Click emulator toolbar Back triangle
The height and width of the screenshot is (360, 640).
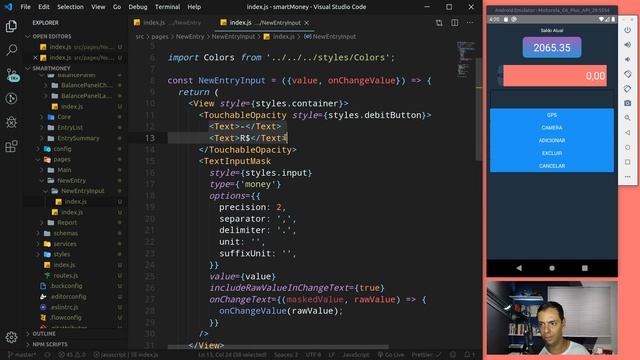tap(628, 133)
